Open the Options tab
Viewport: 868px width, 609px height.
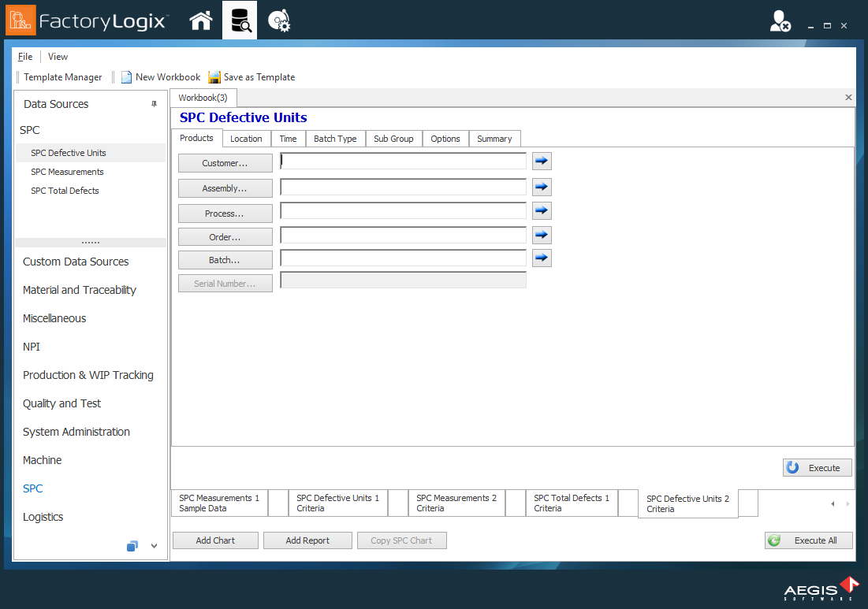tap(445, 139)
